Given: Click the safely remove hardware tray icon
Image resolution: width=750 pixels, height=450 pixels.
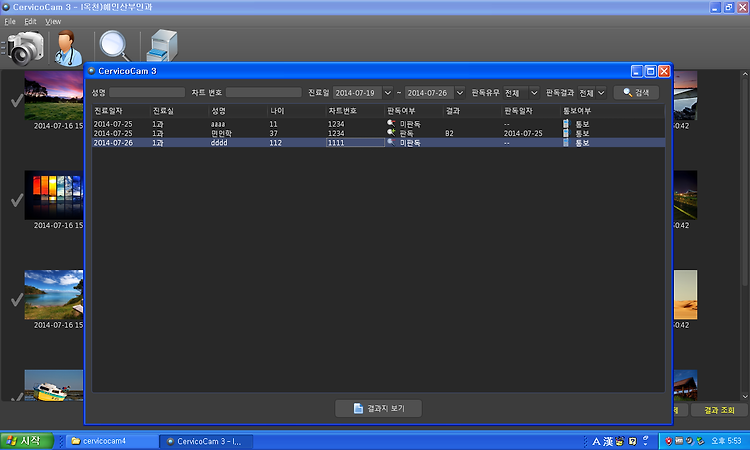Looking at the screenshot, I should tap(700, 441).
